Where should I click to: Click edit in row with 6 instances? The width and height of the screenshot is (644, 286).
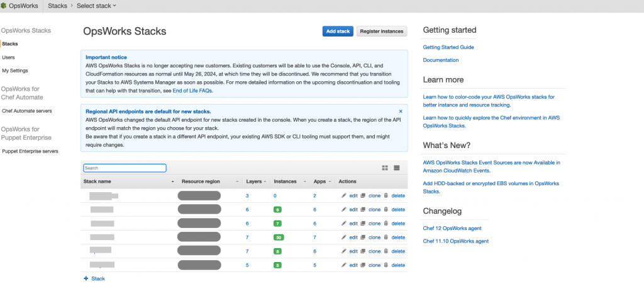click(x=353, y=210)
